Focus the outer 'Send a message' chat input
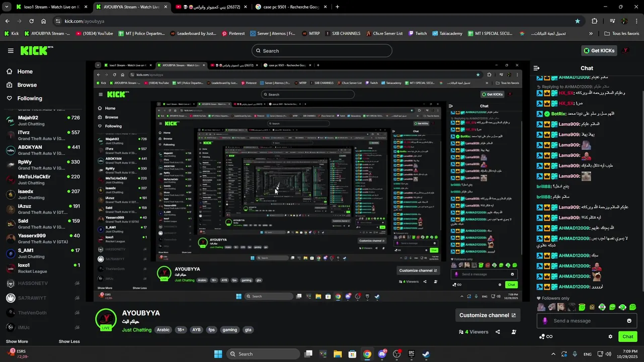This screenshot has height=362, width=644. (587, 321)
